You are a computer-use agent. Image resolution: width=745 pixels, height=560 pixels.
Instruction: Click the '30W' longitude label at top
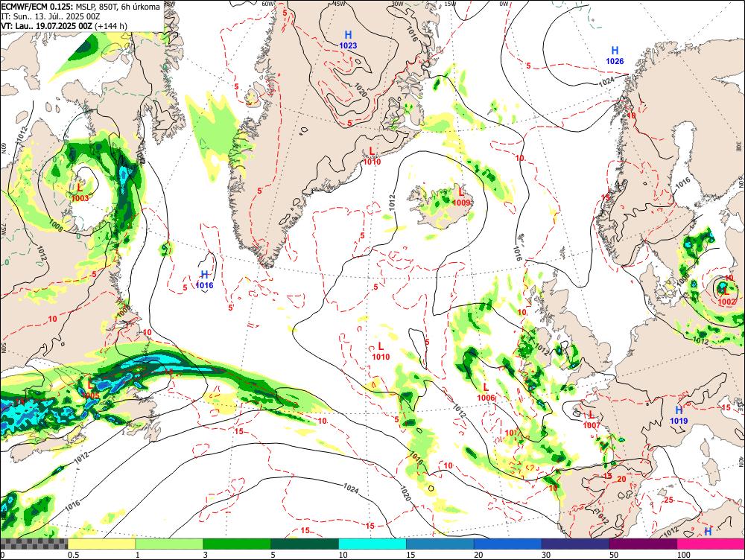(397, 4)
